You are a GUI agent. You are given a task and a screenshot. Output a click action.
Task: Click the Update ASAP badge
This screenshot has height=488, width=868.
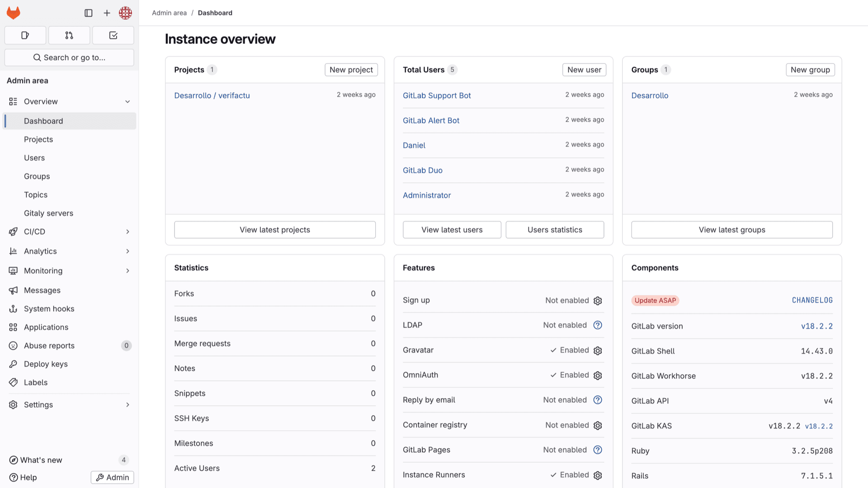655,300
